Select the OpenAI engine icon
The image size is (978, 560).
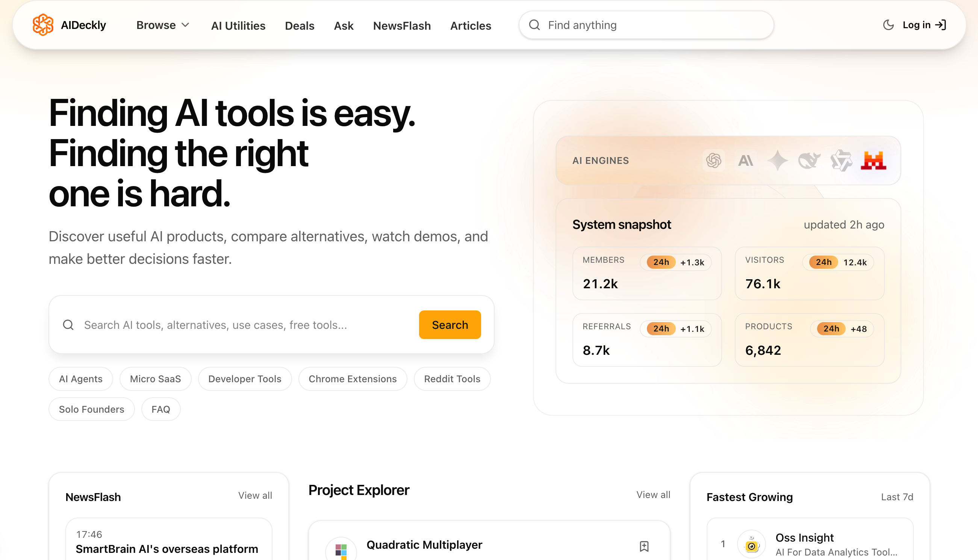(x=713, y=160)
